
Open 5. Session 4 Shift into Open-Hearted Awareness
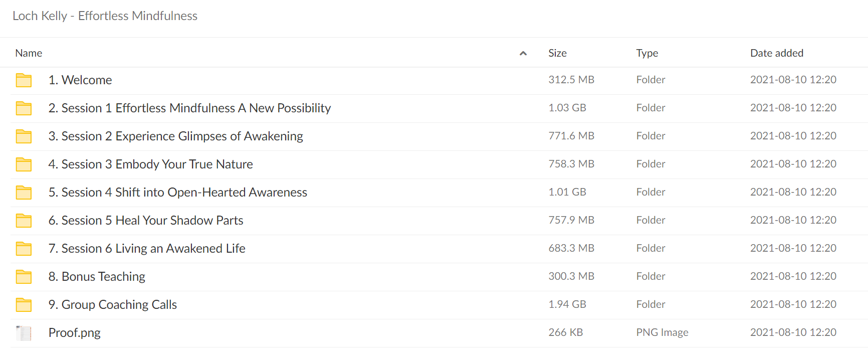pyautogui.click(x=178, y=192)
